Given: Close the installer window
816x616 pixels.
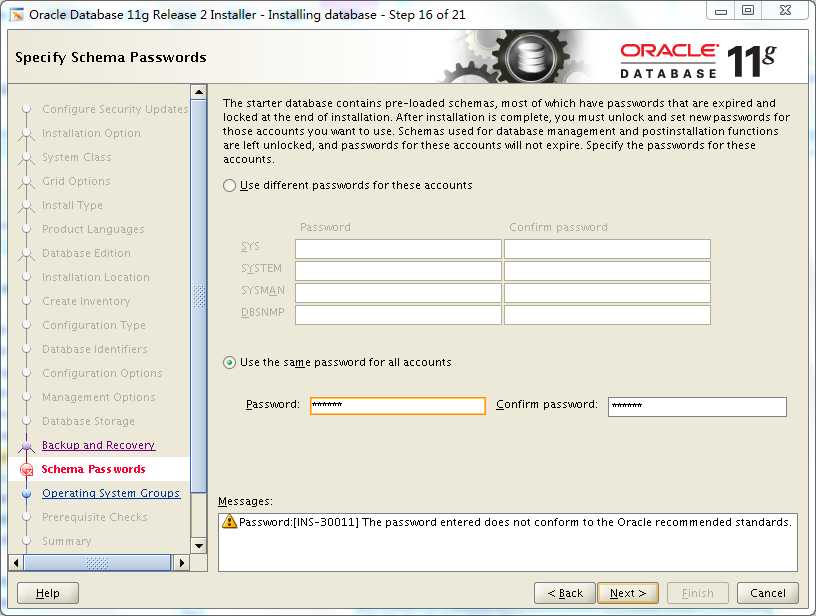Looking at the screenshot, I should click(x=785, y=11).
